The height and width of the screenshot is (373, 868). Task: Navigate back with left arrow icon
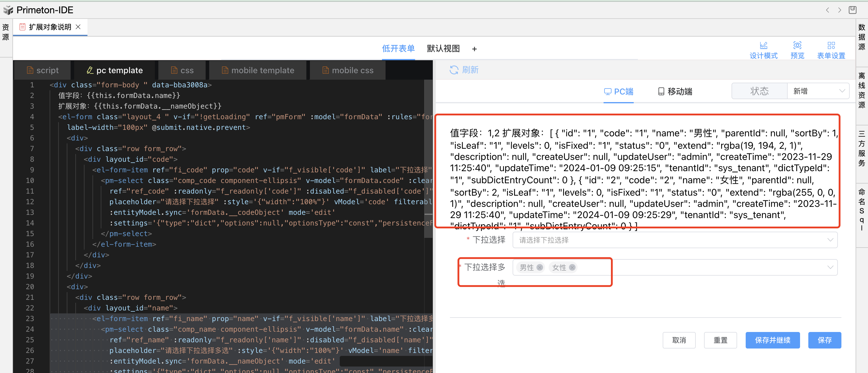pos(827,10)
